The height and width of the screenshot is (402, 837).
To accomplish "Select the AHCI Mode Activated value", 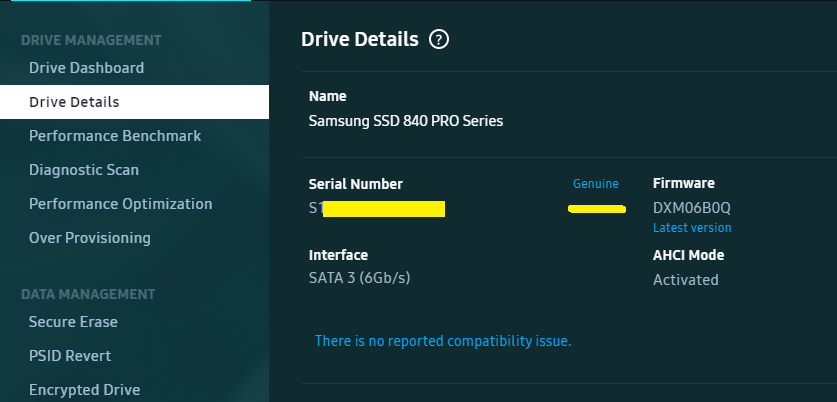I will [685, 280].
